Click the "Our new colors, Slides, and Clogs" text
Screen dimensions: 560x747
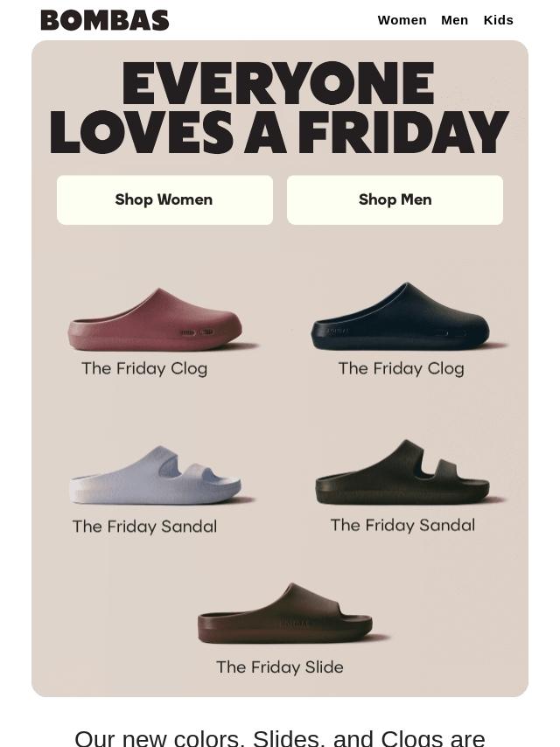pos(280,737)
